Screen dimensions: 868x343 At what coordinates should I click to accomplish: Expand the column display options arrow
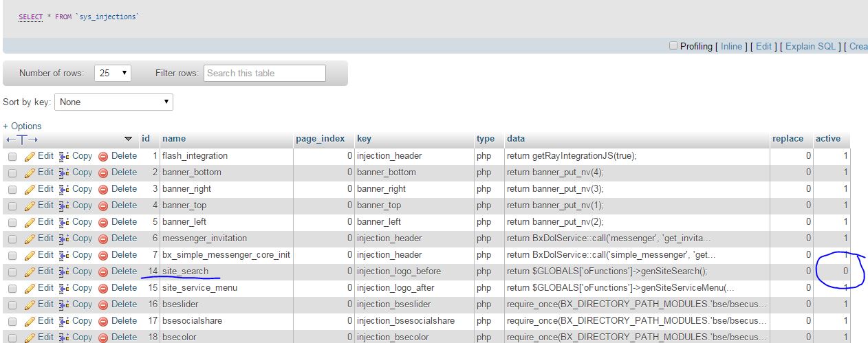click(x=128, y=139)
